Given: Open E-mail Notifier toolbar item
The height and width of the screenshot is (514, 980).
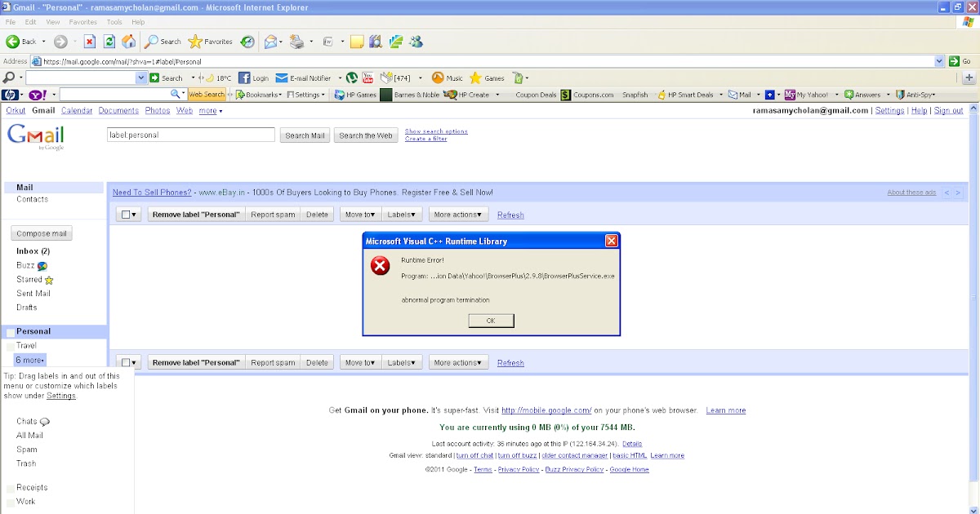Looking at the screenshot, I should tap(303, 78).
